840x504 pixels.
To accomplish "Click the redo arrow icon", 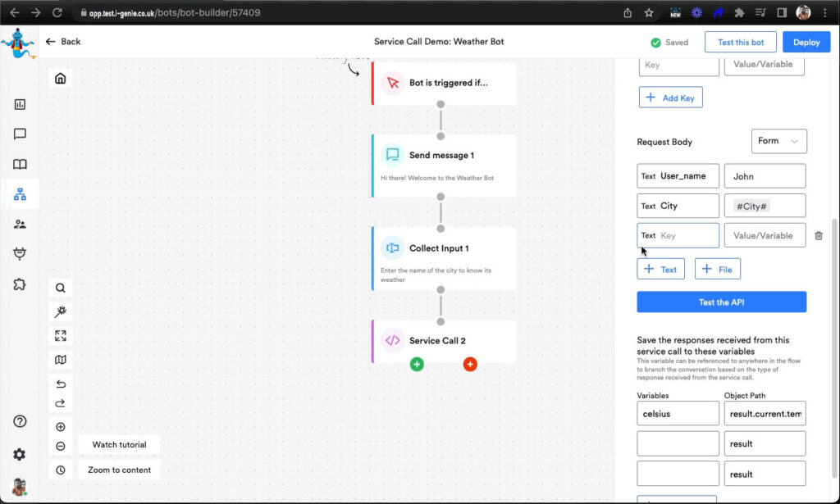I will click(61, 403).
